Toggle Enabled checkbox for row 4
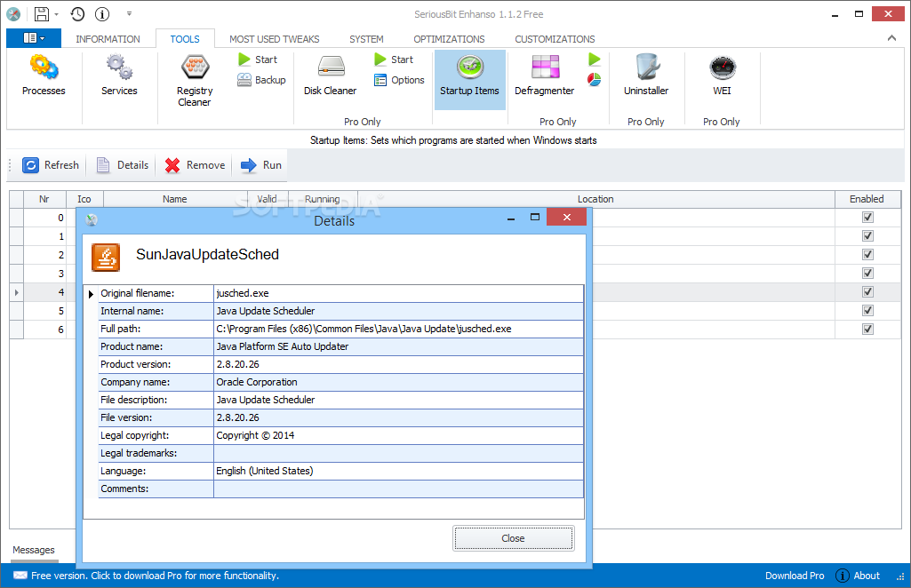 pyautogui.click(x=867, y=291)
